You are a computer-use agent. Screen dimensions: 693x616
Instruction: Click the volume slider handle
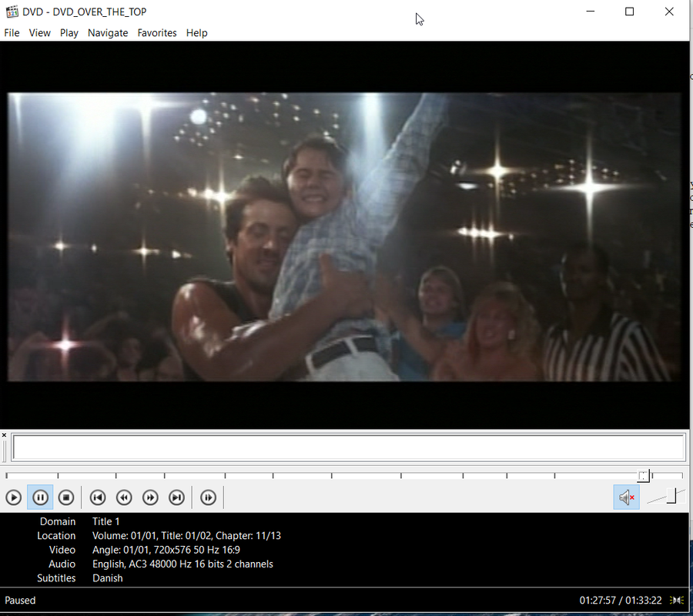tap(671, 496)
